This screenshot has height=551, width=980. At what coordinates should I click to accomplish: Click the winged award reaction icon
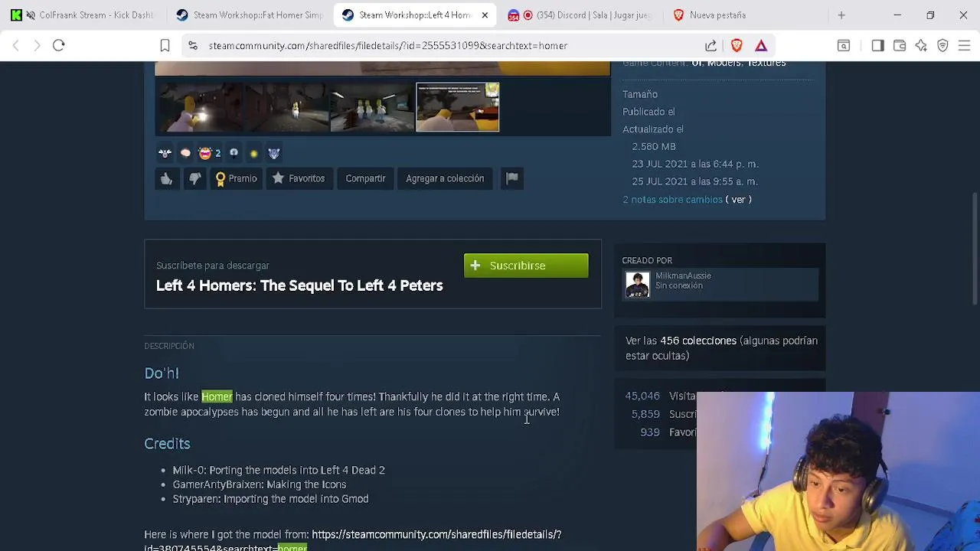165,153
